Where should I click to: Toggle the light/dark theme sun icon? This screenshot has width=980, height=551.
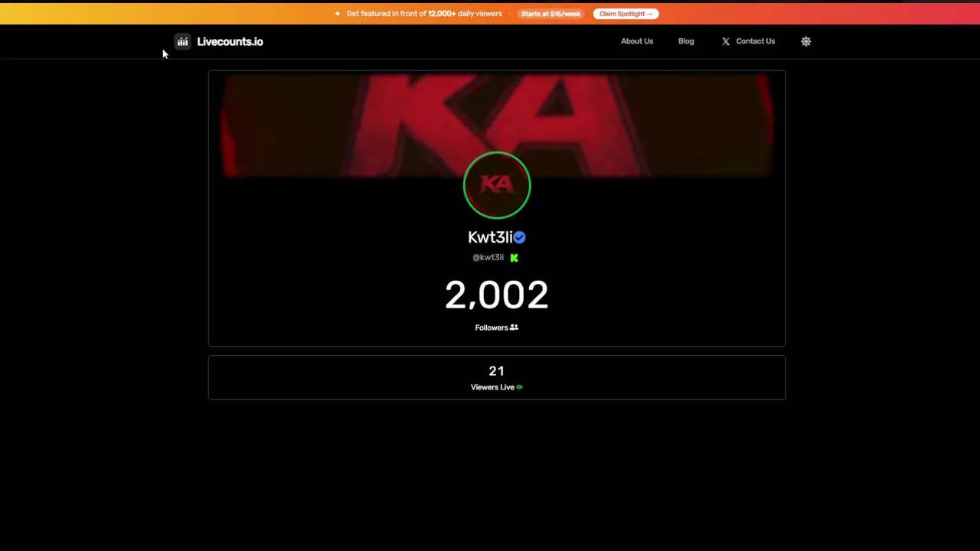[x=805, y=41]
